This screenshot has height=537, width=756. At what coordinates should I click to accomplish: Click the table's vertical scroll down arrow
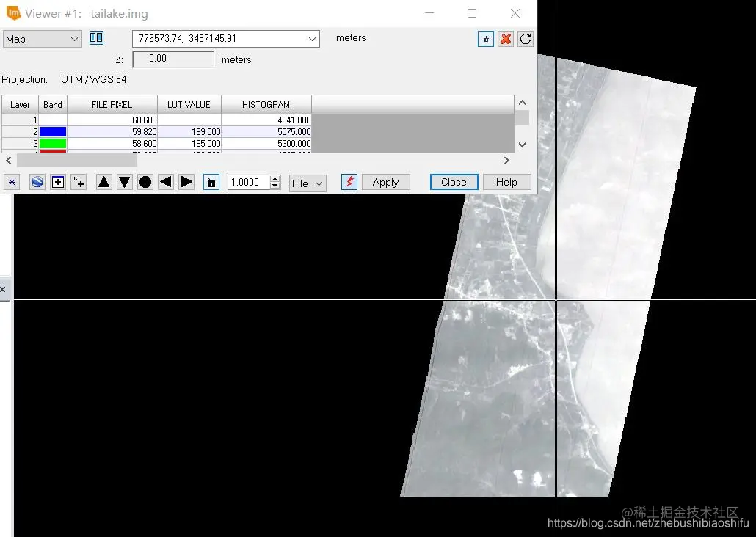click(x=522, y=145)
